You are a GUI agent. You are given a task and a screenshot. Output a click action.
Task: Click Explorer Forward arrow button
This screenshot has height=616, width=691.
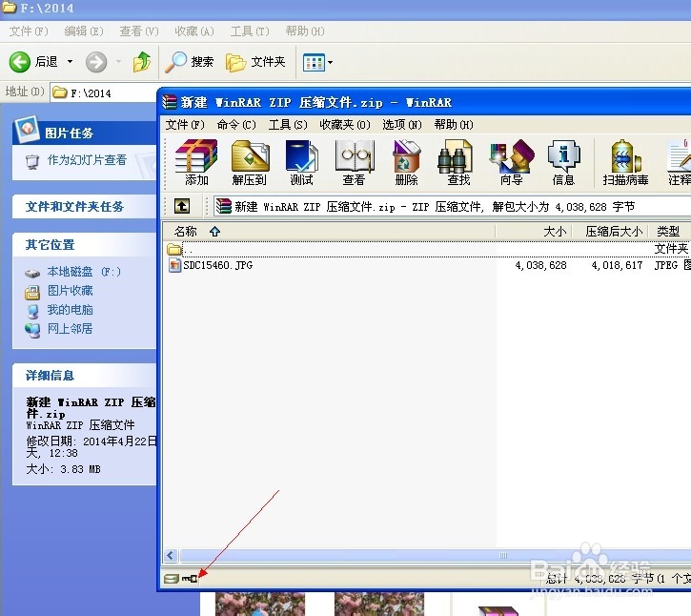pyautogui.click(x=96, y=62)
